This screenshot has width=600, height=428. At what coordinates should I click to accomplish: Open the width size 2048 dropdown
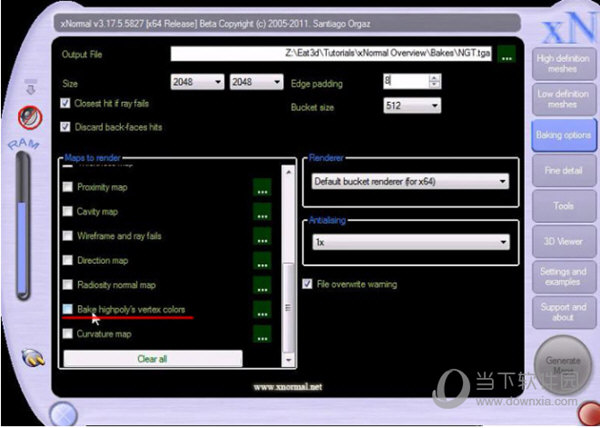pos(197,82)
